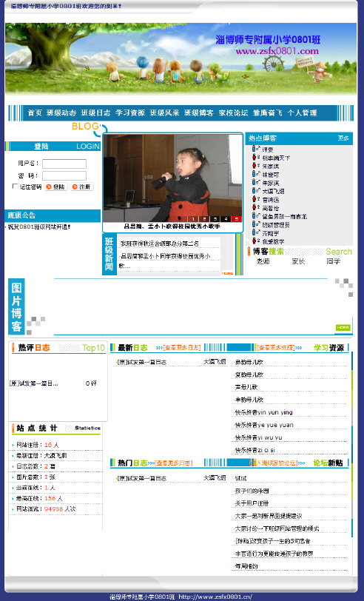
Task: Open 试发第一篇日志 under 热门日志
Action: point(142,478)
